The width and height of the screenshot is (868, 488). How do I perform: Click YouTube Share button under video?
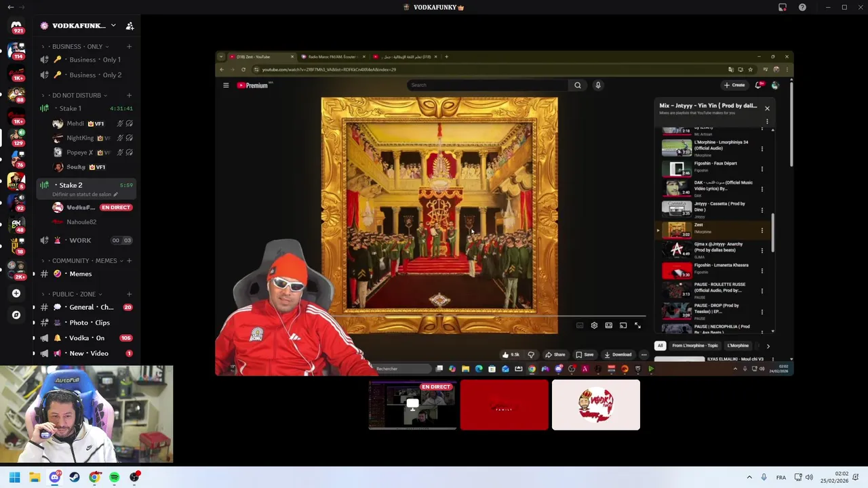tap(555, 354)
